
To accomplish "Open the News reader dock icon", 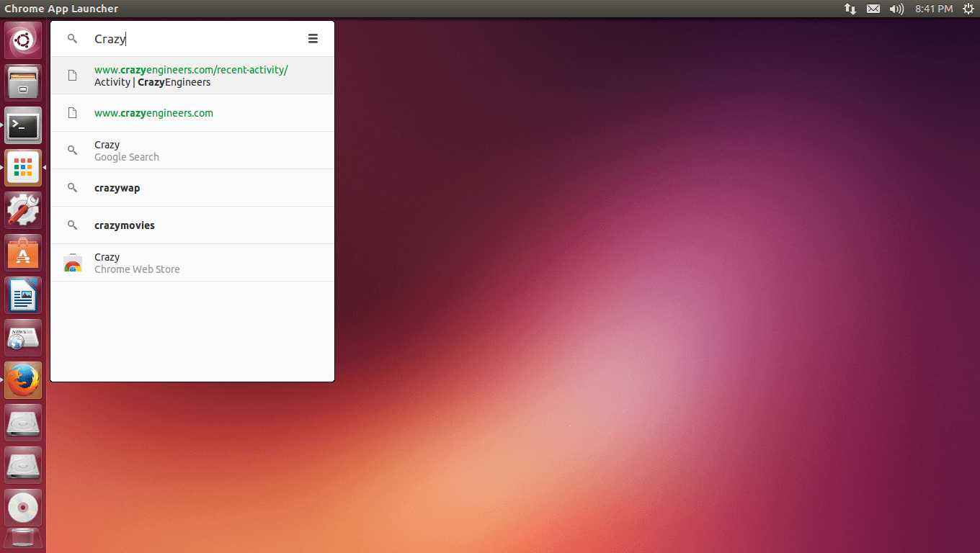I will point(23,338).
